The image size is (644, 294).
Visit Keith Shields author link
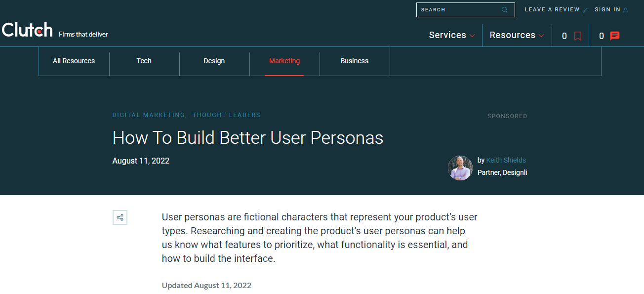point(506,160)
